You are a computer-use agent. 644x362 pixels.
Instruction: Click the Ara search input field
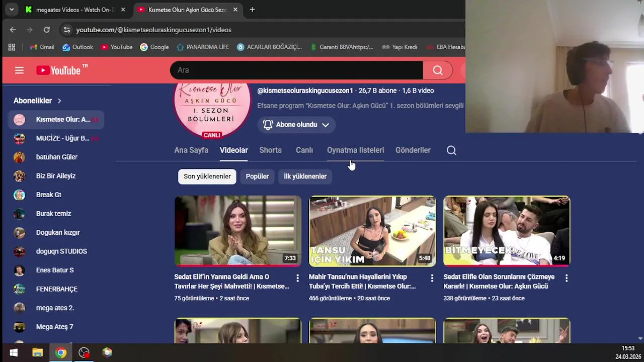click(x=296, y=70)
